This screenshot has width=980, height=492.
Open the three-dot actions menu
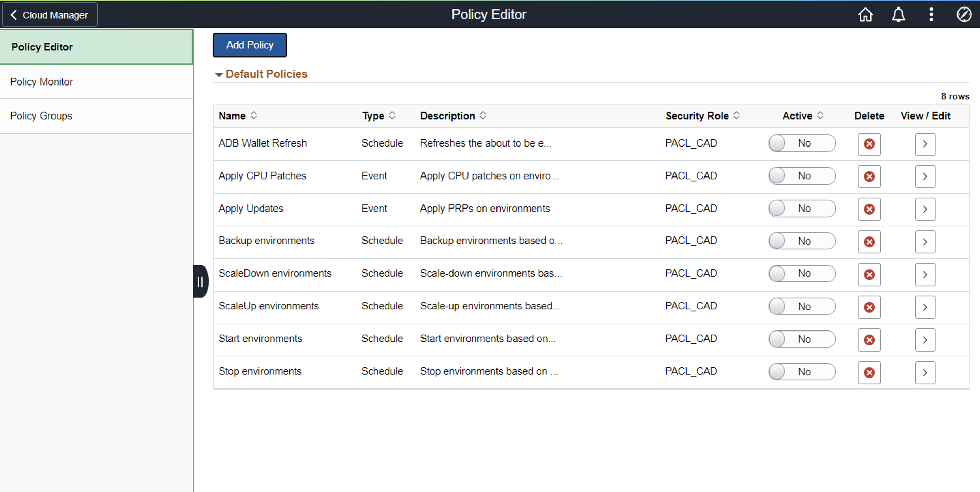931,15
